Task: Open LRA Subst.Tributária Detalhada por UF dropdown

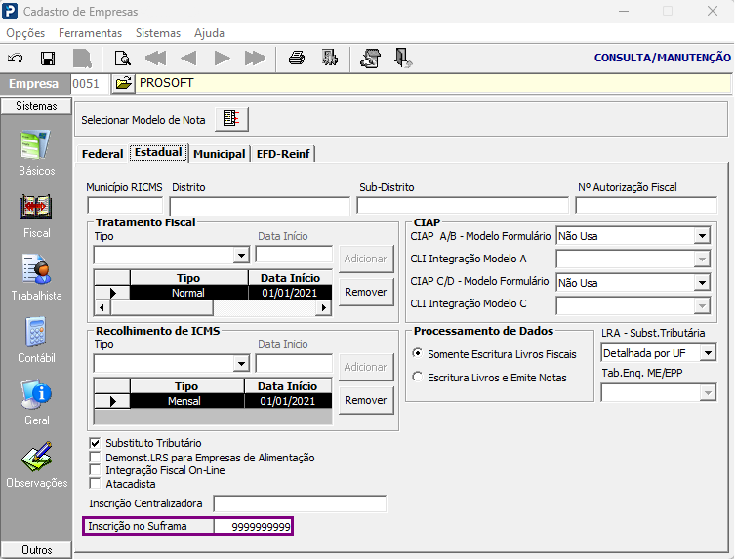Action: tap(708, 352)
